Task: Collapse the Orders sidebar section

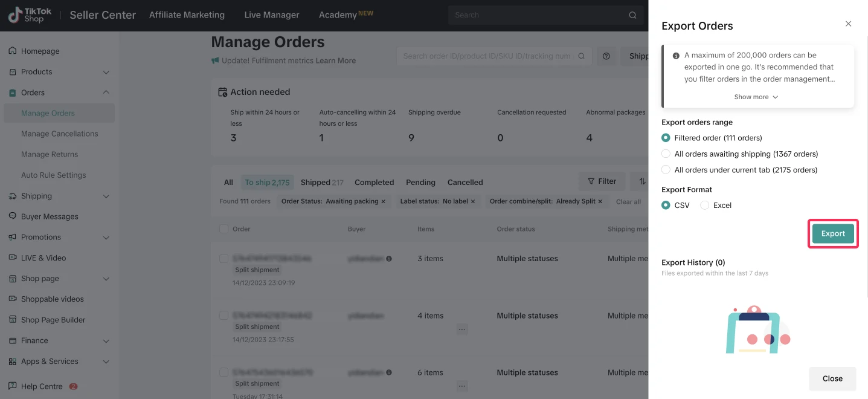Action: [106, 92]
